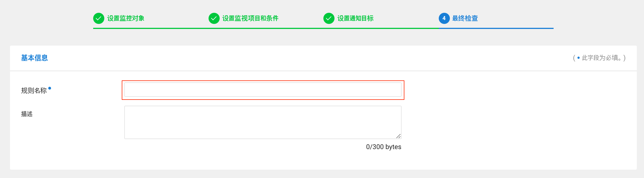Click the 规则名称 field label
The height and width of the screenshot is (178, 644).
tap(34, 91)
